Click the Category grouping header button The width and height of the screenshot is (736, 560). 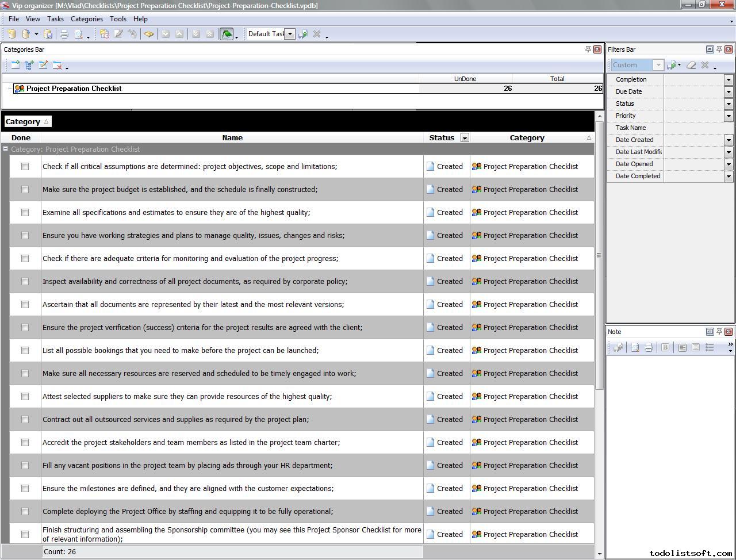[27, 122]
